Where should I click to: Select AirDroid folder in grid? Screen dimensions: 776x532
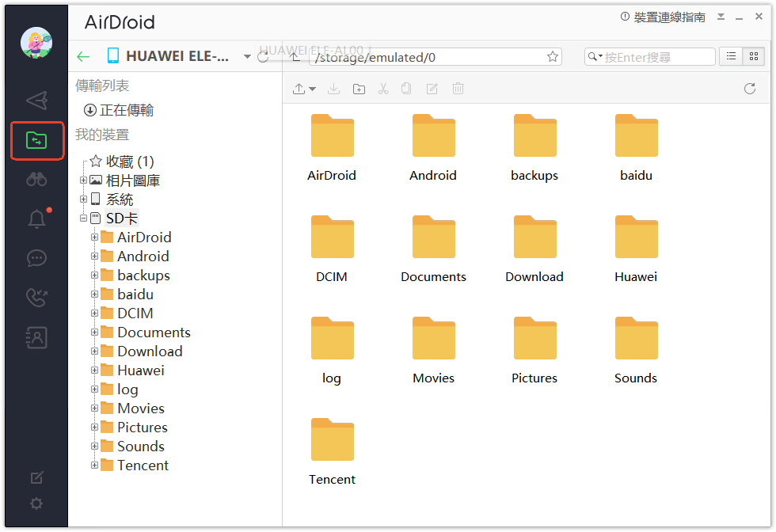coord(332,148)
